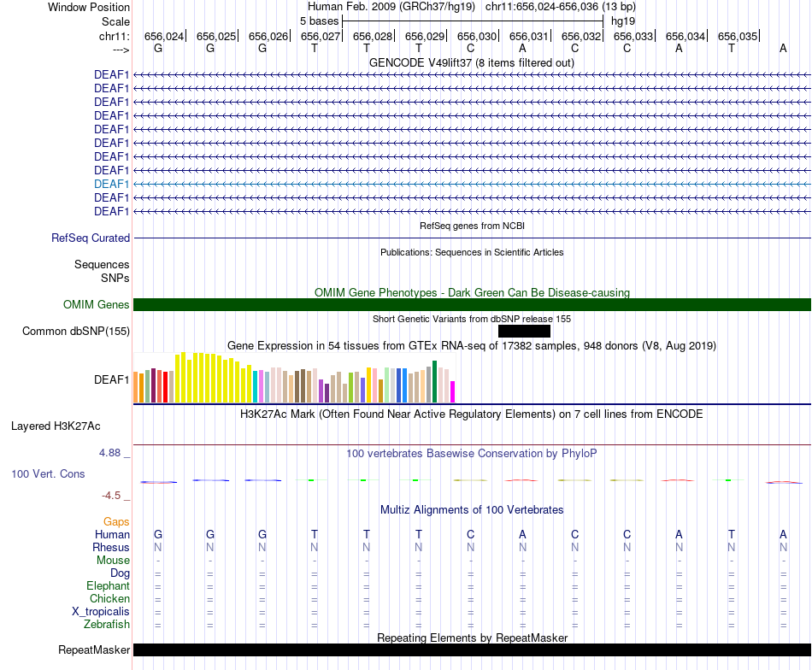Open the RefSeq Curated track label
Viewport: 812px width, 670px height.
90,238
